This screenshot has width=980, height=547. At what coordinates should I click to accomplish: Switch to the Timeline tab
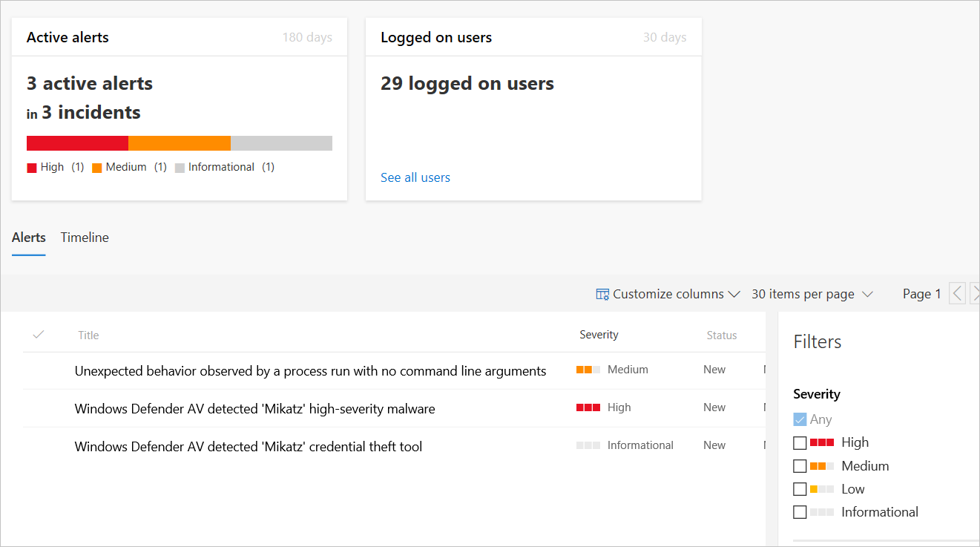pos(85,238)
